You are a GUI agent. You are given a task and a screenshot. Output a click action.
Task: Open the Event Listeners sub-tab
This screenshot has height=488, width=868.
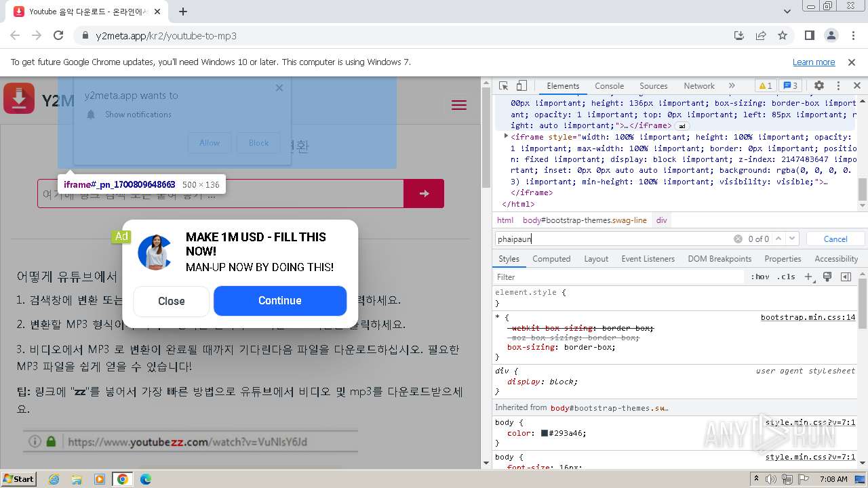click(648, 259)
